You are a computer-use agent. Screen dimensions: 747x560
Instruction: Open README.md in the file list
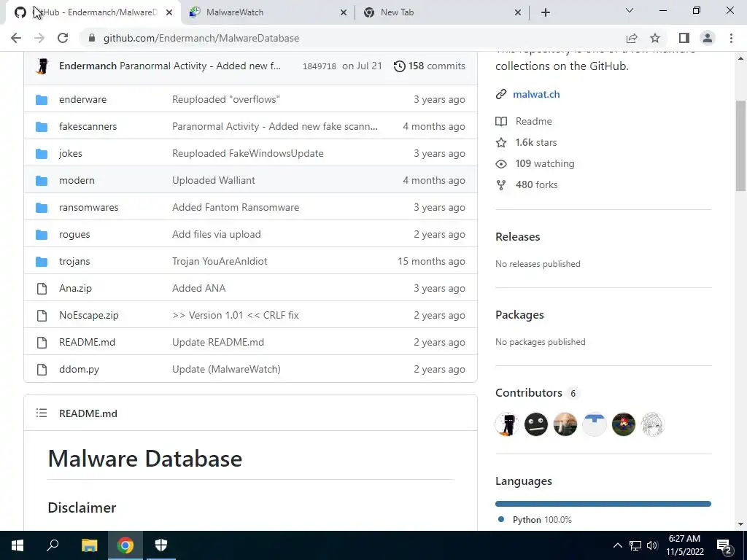pos(88,342)
